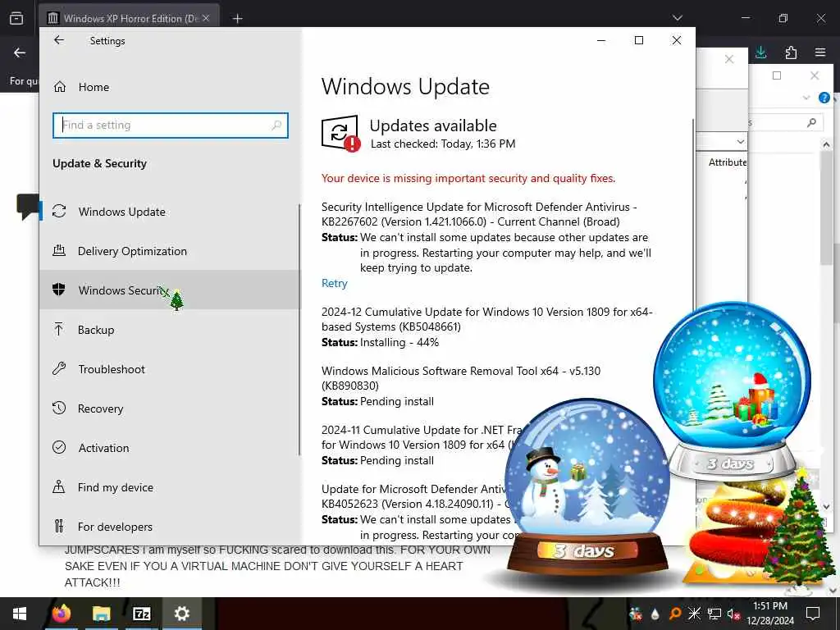Click the Recovery clock icon
Screen dimensions: 840x630
tap(59, 408)
